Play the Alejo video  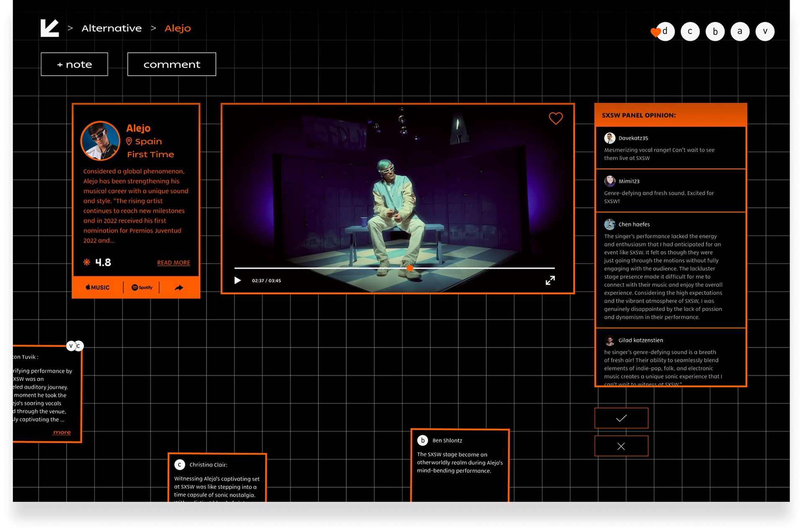238,280
